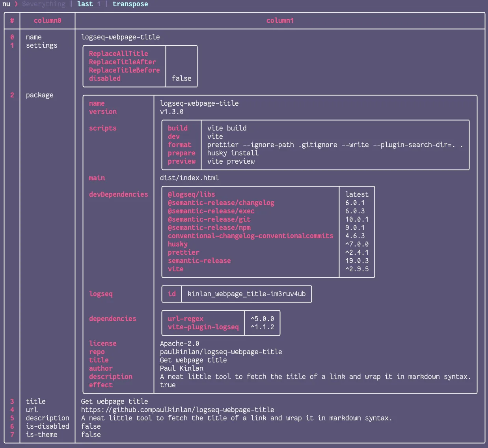
Task: Click the 'latest' version value
Action: pos(357,194)
